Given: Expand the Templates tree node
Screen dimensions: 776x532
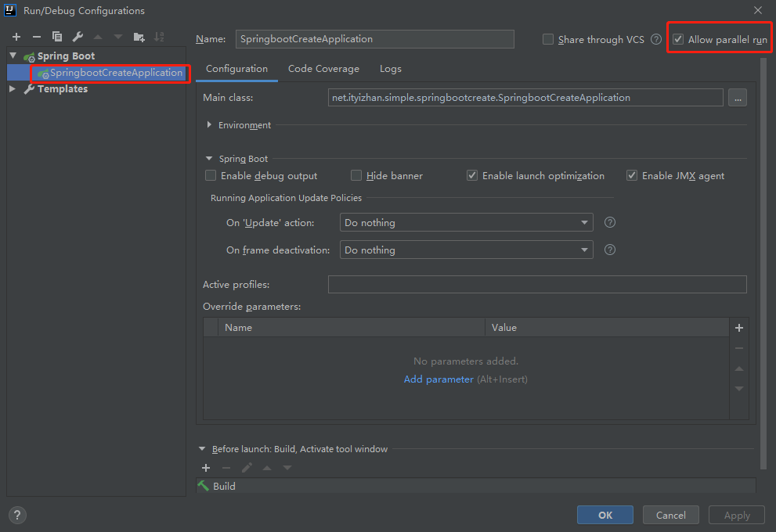Looking at the screenshot, I should point(13,89).
